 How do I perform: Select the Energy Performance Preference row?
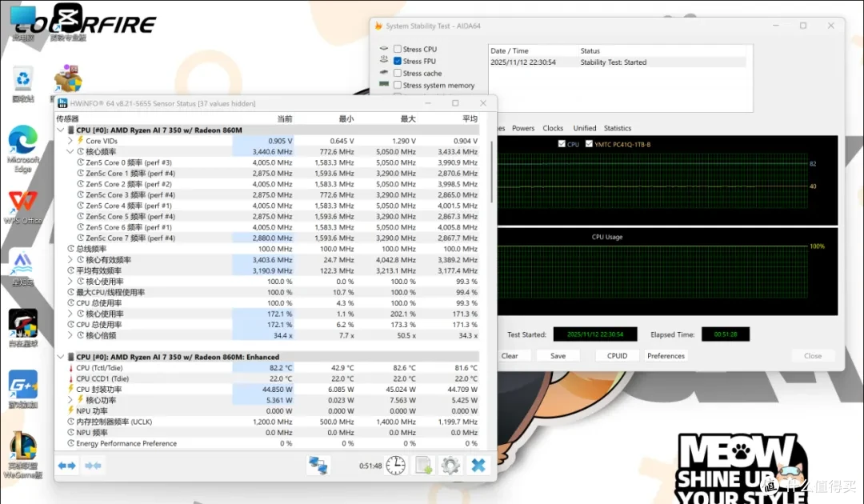(267, 443)
